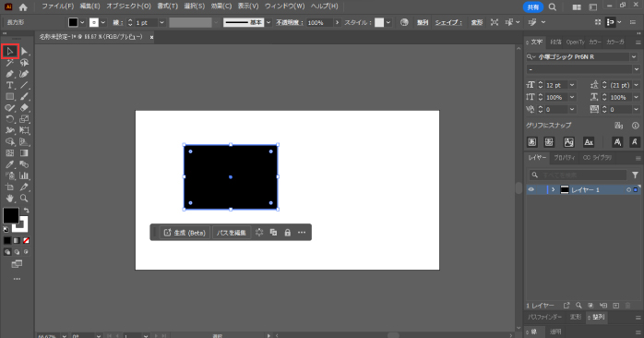644x338 pixels.
Task: Swap fill and stroke arrows
Action: [26, 211]
